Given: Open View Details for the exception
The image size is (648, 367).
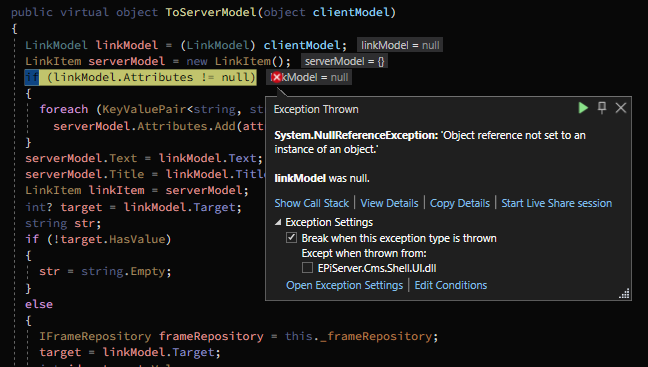Looking at the screenshot, I should click(x=389, y=203).
